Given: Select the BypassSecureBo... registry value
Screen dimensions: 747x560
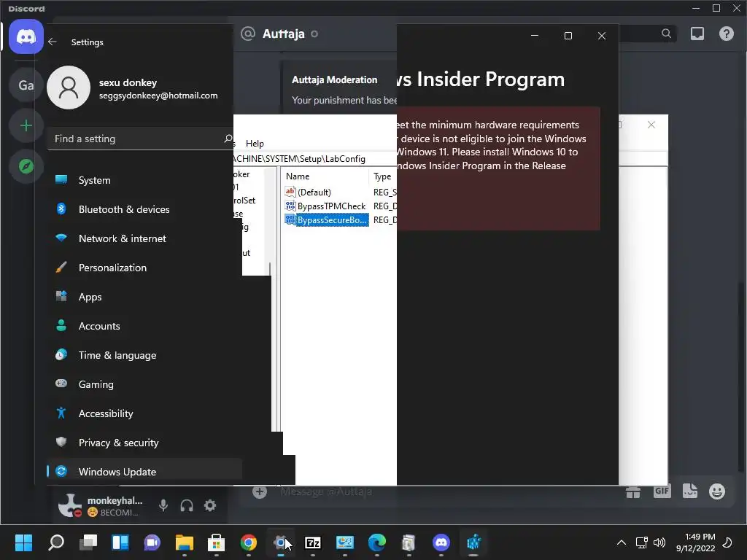Looking at the screenshot, I should tap(326, 219).
